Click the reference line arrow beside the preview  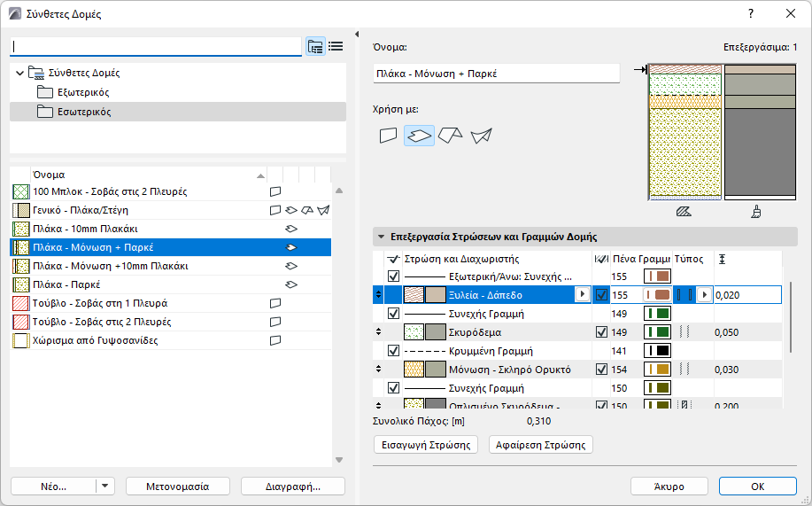pos(640,69)
